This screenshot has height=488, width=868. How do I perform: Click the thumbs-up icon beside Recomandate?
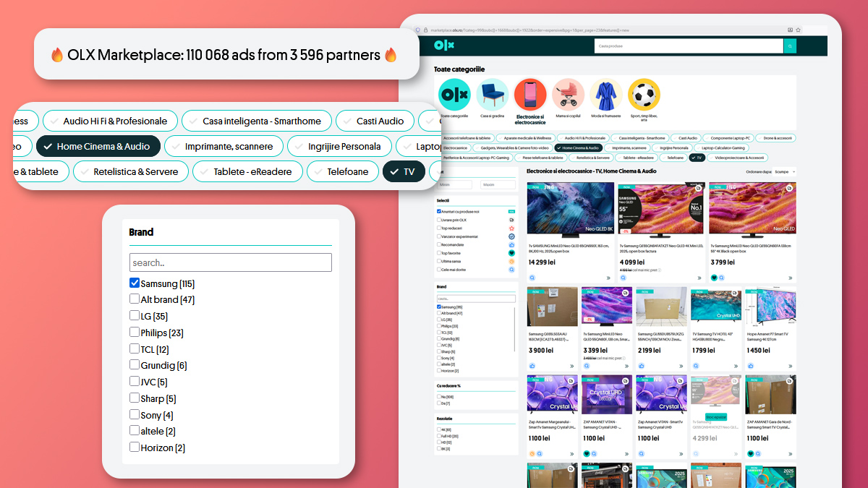click(x=511, y=245)
